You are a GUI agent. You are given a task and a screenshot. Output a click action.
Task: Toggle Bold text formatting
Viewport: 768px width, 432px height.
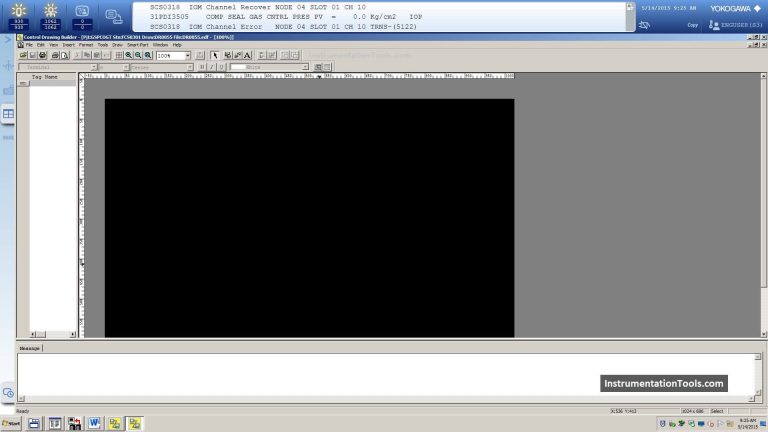pos(200,67)
